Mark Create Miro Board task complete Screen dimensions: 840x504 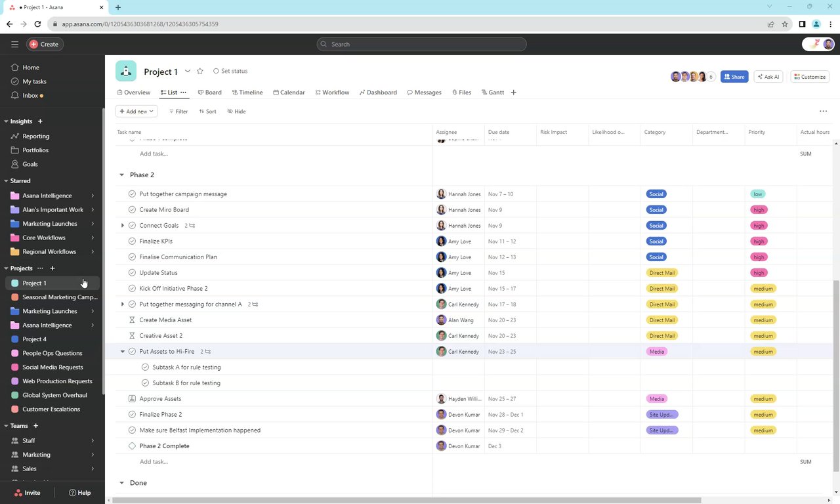(132, 210)
